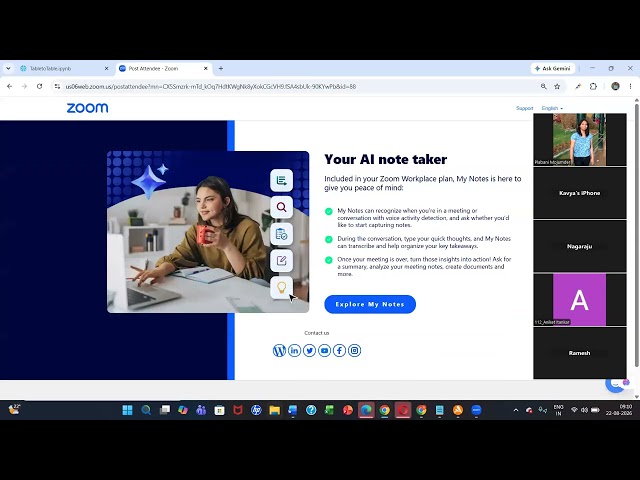Click the page vertical scrollbar
This screenshot has height=480, width=640.
[x=637, y=235]
